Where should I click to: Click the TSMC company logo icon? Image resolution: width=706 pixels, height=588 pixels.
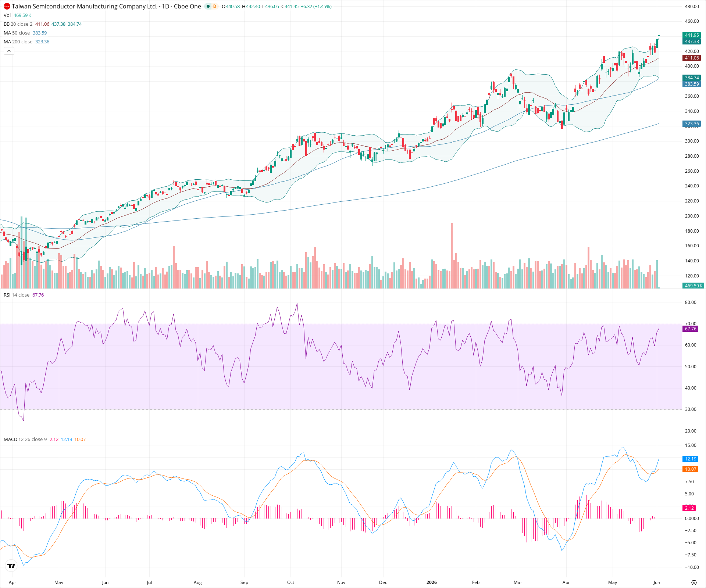7,6
